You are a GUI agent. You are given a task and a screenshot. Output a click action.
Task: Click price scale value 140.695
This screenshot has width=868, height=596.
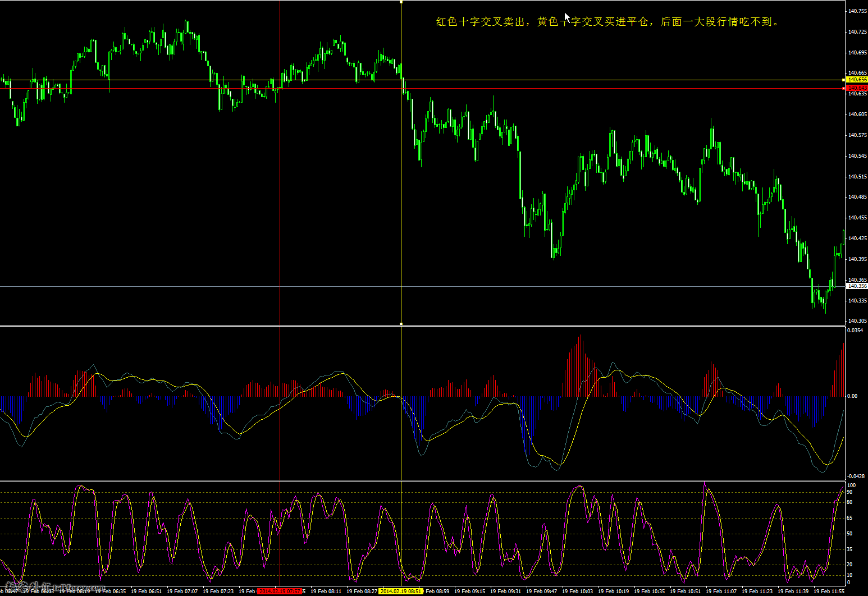(x=857, y=53)
